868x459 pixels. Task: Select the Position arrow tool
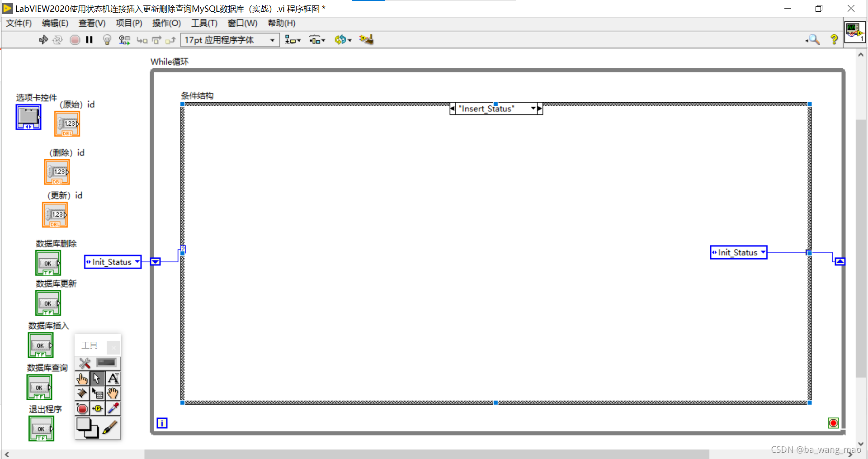tap(97, 379)
